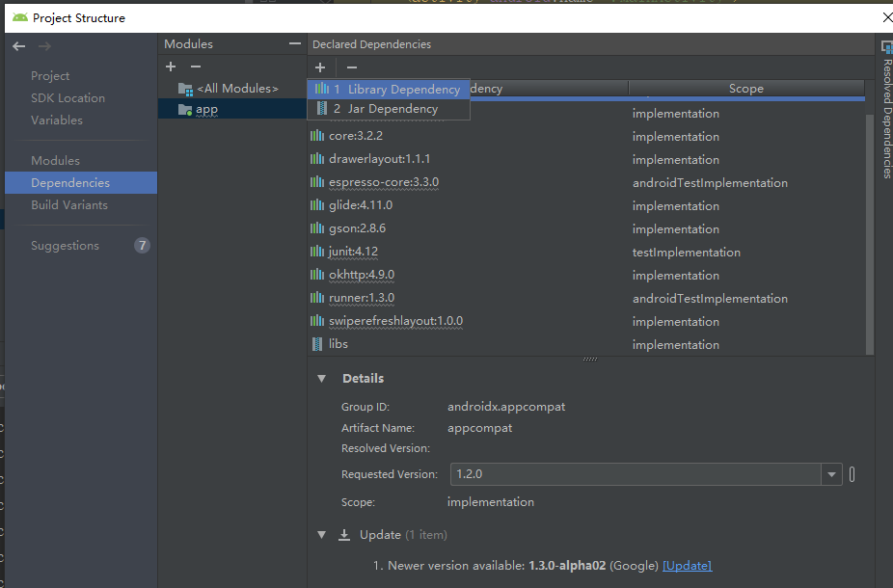Click the jar icon beside libs
The height and width of the screenshot is (588, 893).
coord(316,344)
